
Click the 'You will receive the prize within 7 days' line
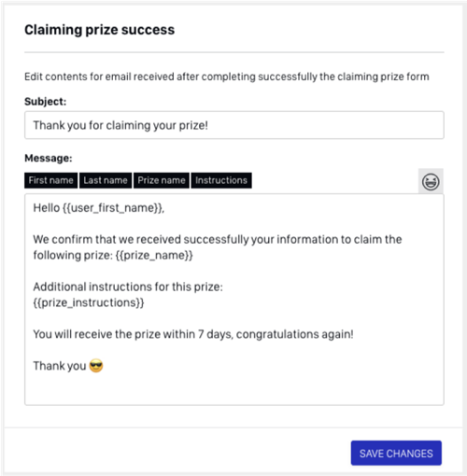193,334
